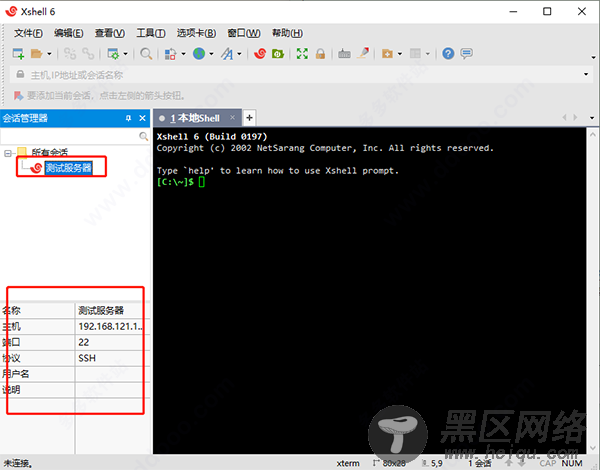Click the protocol value SSH
The height and width of the screenshot is (470, 600).
(87, 358)
